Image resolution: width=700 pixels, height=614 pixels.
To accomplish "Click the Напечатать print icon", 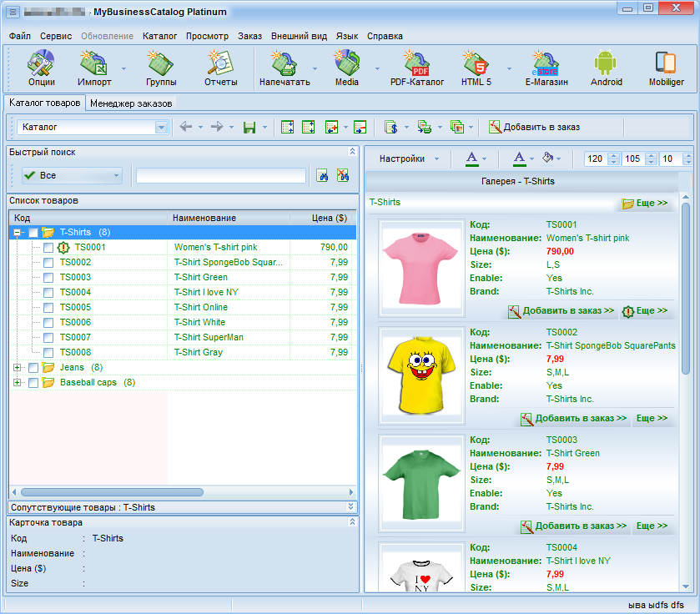I will tap(285, 68).
